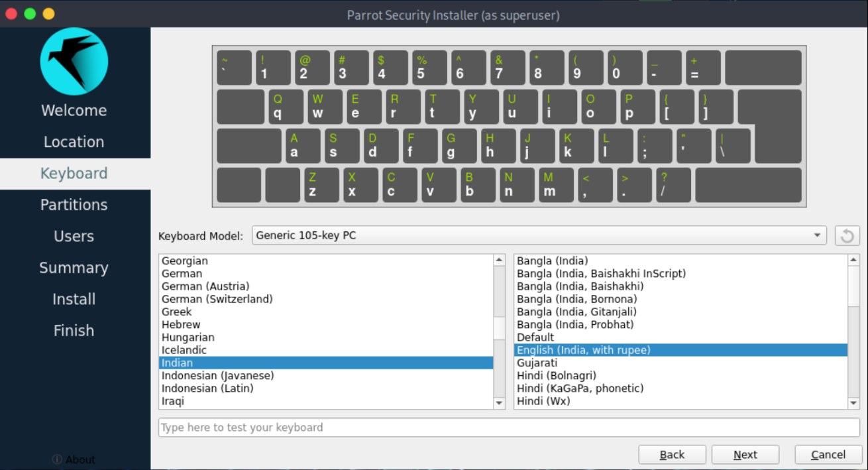The width and height of the screenshot is (868, 470).
Task: Select the Keyboard step in sidebar
Action: [74, 174]
